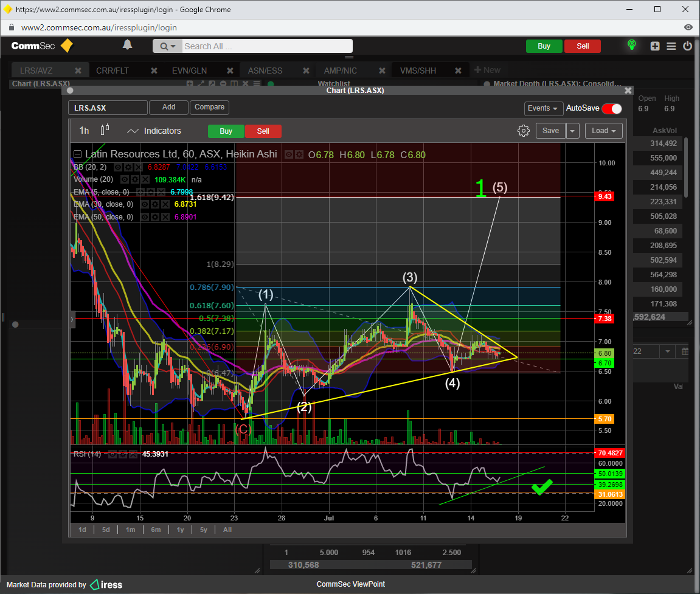Open the arrow dropdown beside Save

click(573, 131)
